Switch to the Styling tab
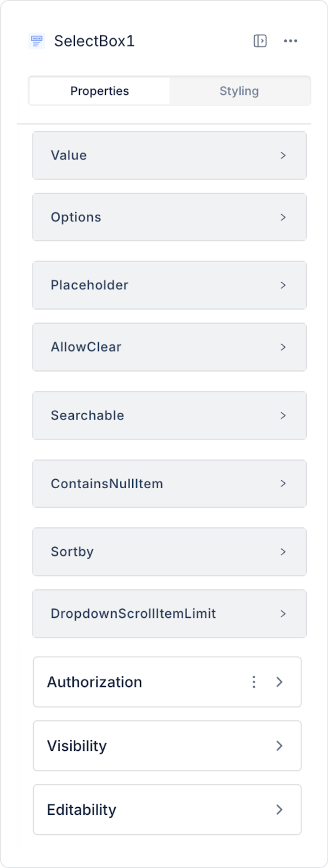328x868 pixels. tap(239, 91)
